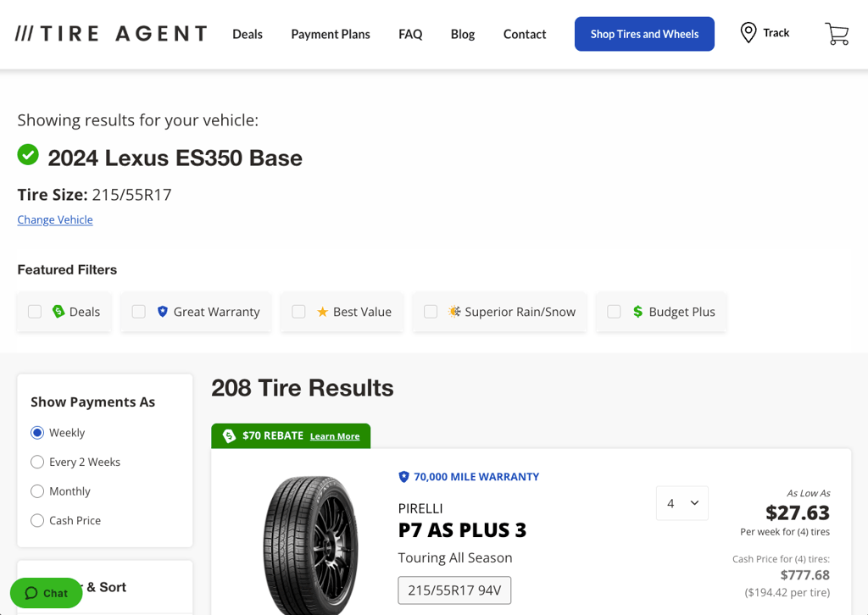
Task: Click the PIRELLI brand name
Action: pyautogui.click(x=420, y=508)
